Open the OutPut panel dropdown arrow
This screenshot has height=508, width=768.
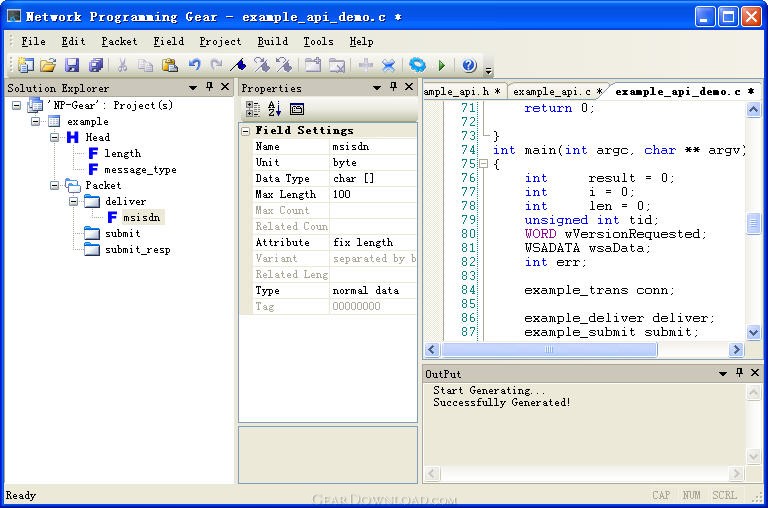(722, 374)
